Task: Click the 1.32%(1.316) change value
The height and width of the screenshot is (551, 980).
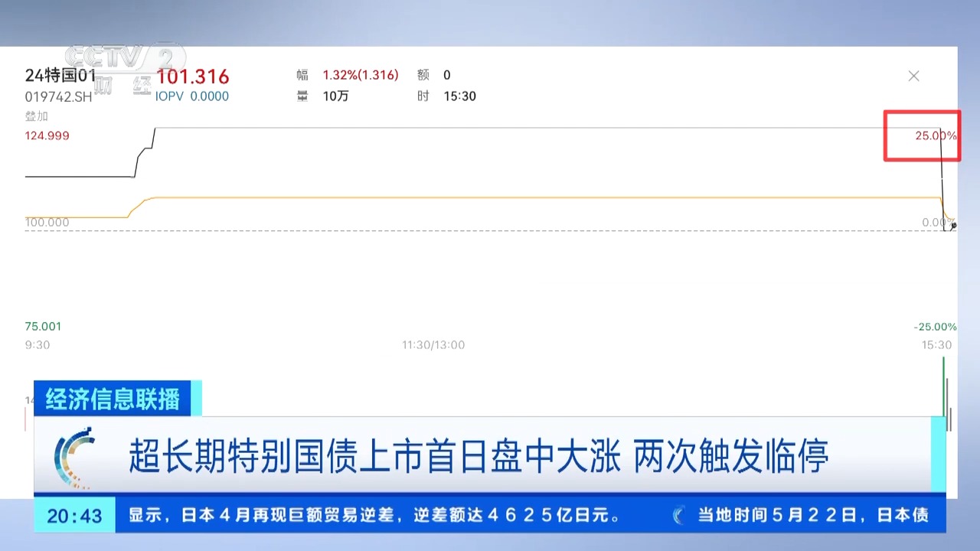Action: click(x=360, y=75)
